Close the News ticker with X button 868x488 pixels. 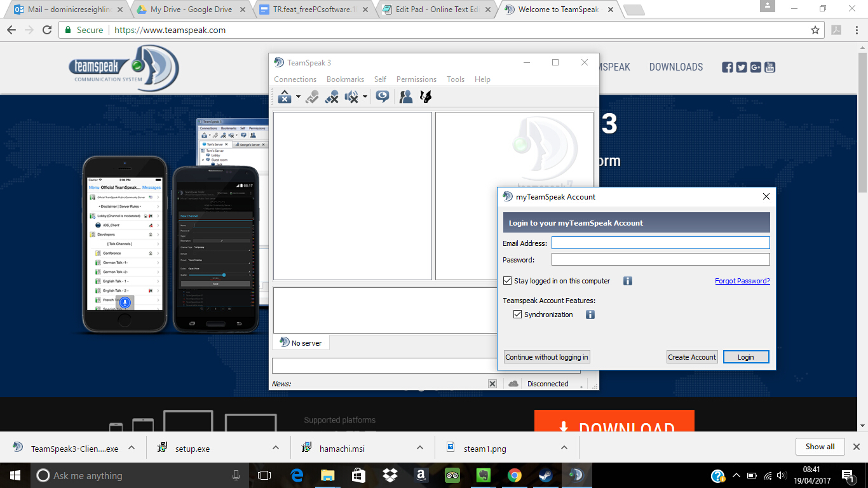tap(492, 384)
